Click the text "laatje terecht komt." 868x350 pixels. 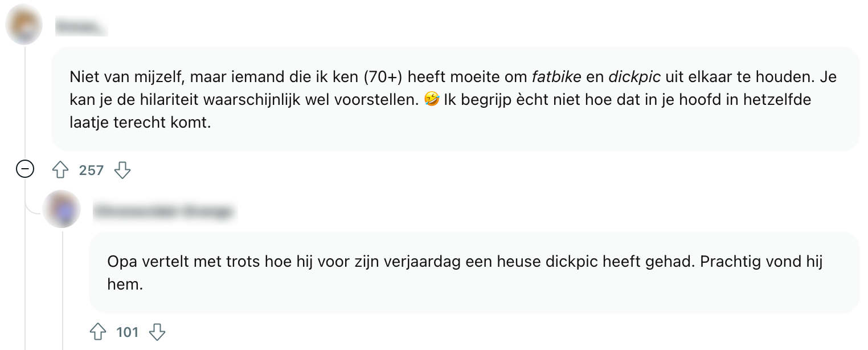point(140,123)
